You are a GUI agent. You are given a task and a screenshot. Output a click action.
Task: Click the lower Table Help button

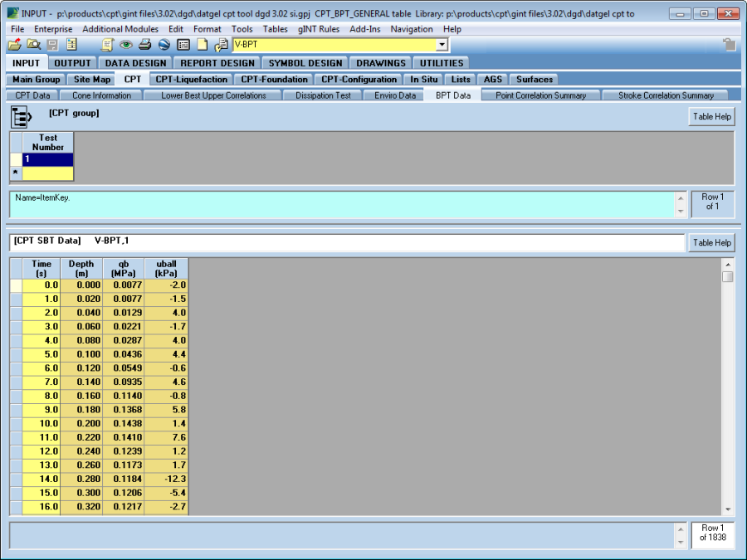point(711,242)
